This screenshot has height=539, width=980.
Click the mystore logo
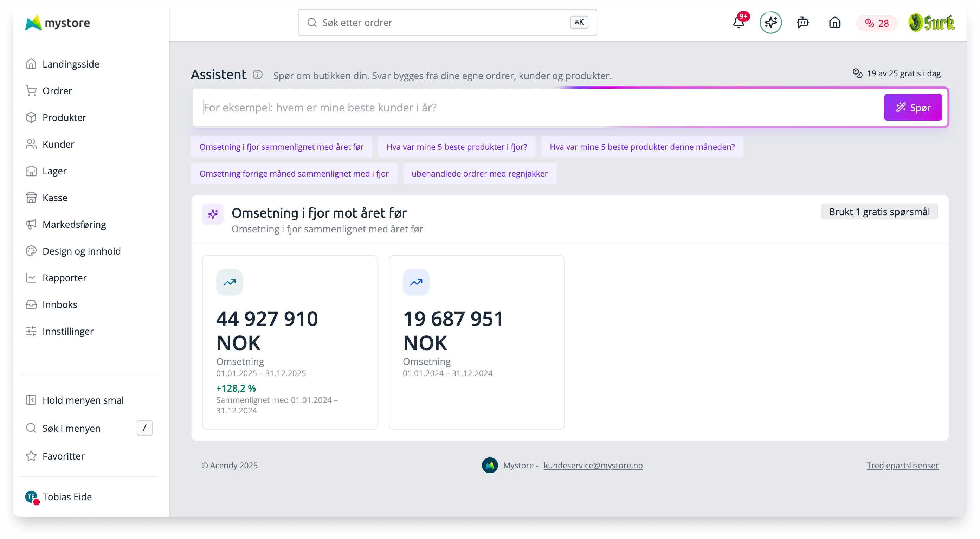[x=58, y=23]
